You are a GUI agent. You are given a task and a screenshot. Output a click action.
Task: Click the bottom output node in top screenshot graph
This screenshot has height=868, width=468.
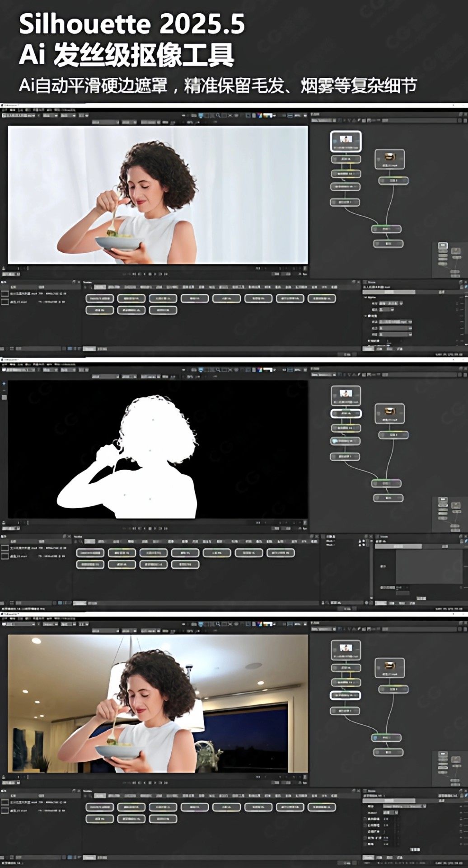click(x=388, y=244)
